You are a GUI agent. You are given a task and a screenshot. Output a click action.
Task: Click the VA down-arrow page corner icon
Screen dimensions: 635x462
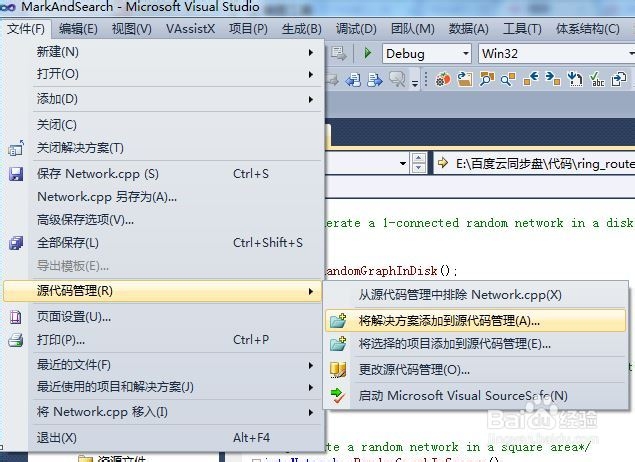(x=575, y=79)
